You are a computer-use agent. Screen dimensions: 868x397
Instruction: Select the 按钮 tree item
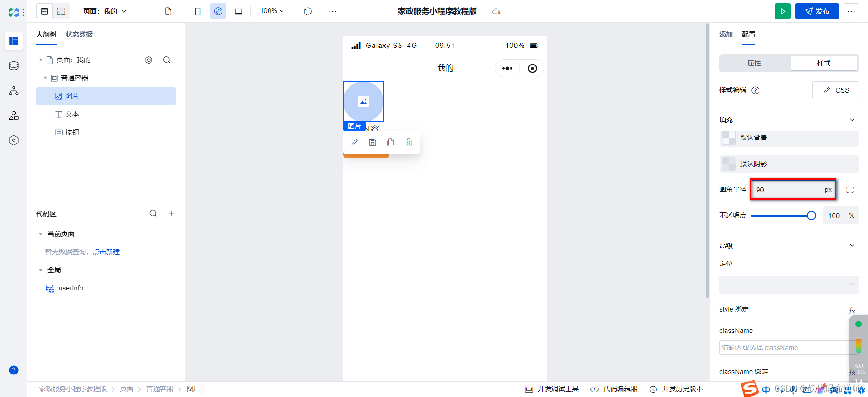pyautogui.click(x=106, y=132)
